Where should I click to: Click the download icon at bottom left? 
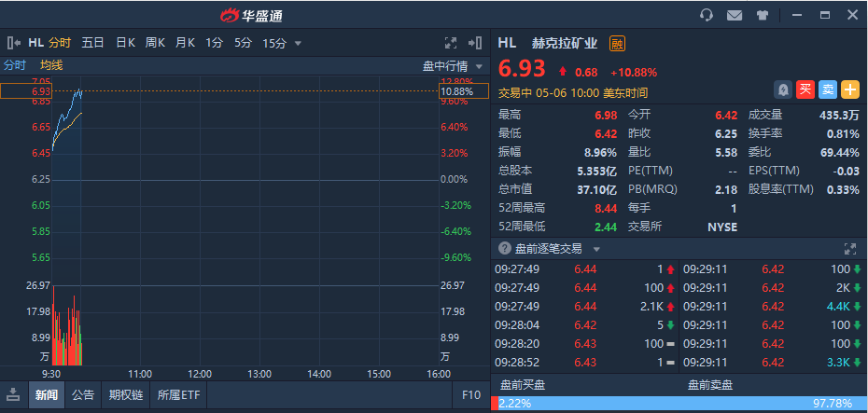(14, 394)
